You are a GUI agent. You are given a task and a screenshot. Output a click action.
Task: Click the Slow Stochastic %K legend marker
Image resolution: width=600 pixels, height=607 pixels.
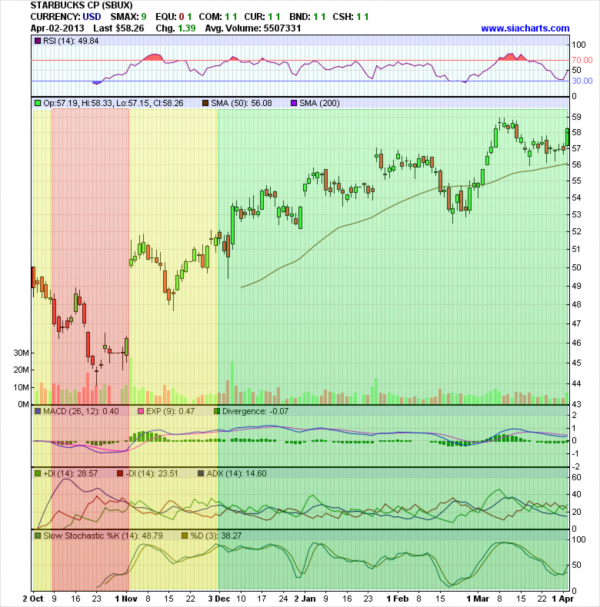coord(37,536)
